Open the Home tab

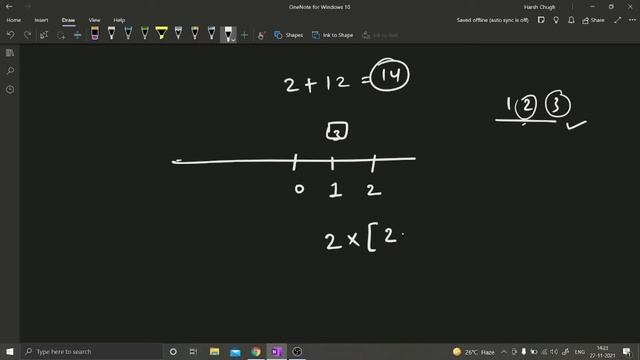(x=13, y=20)
